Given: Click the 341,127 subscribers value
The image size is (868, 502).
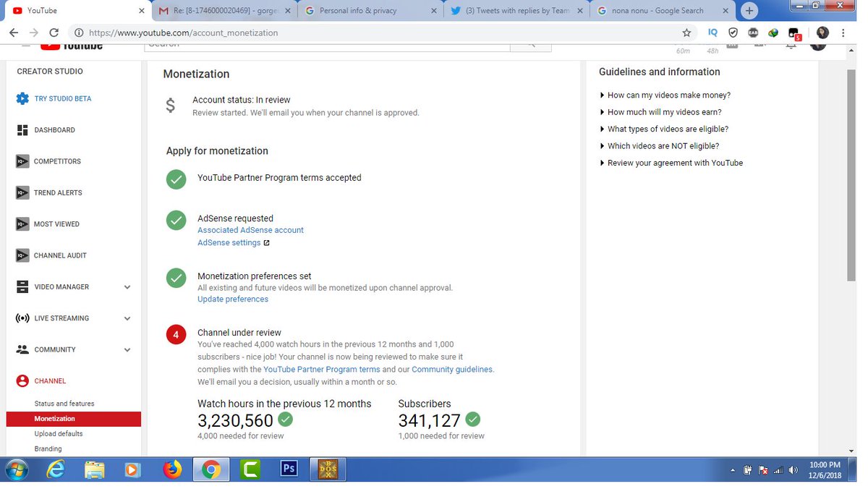Looking at the screenshot, I should click(429, 421).
